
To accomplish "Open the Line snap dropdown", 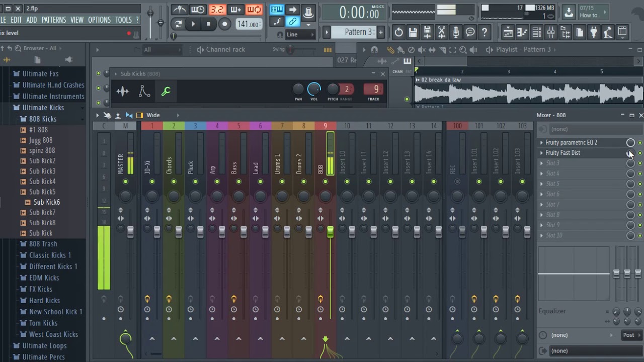I will (x=300, y=35).
